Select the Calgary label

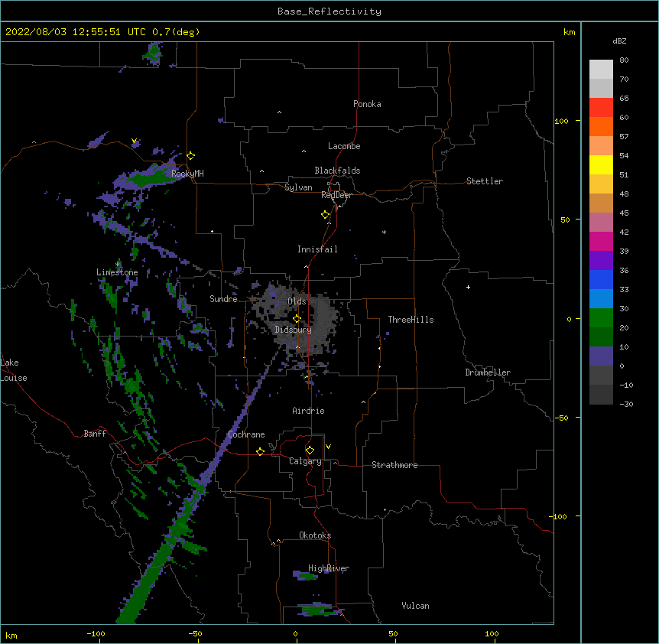pos(306,461)
